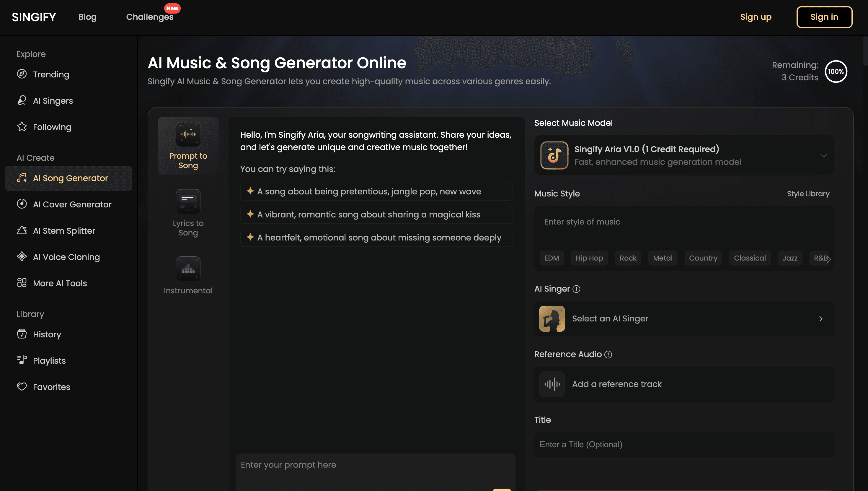
Task: Click Add a reference track
Action: tap(684, 384)
